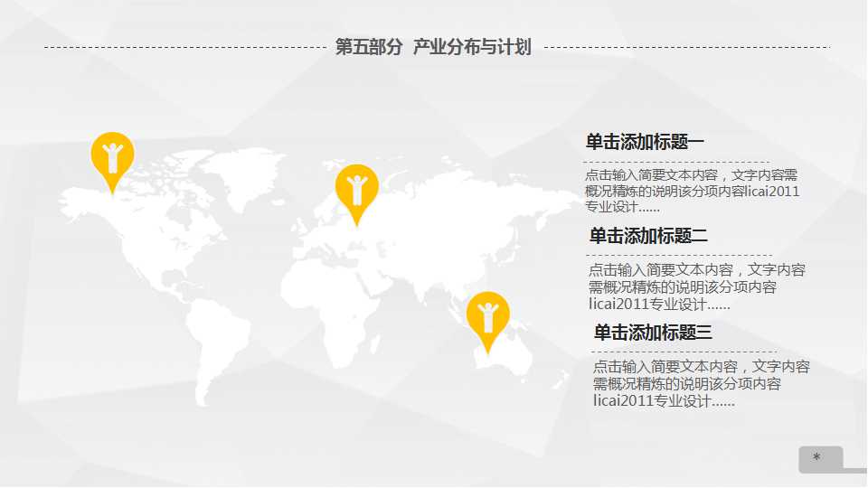The image size is (868, 488).
Task: Select the heading 单击添加标题二
Action: pyautogui.click(x=648, y=236)
